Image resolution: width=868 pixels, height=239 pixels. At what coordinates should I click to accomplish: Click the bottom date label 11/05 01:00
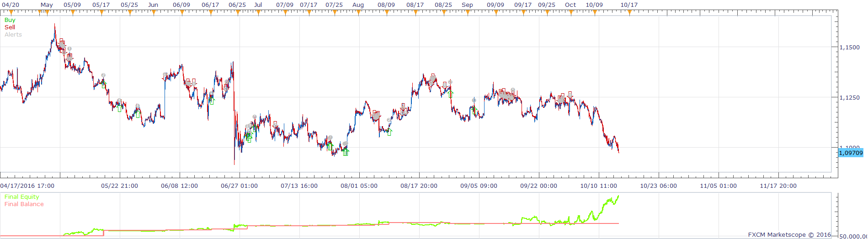(719, 186)
